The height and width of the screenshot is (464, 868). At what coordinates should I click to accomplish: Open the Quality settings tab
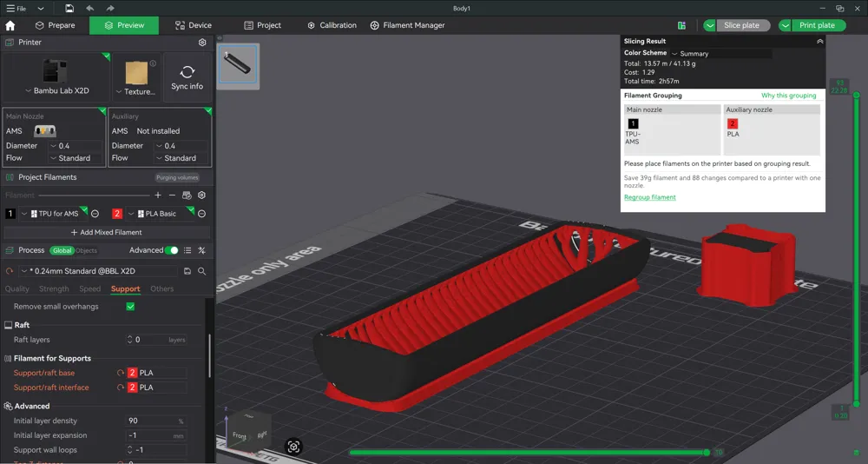(x=16, y=288)
